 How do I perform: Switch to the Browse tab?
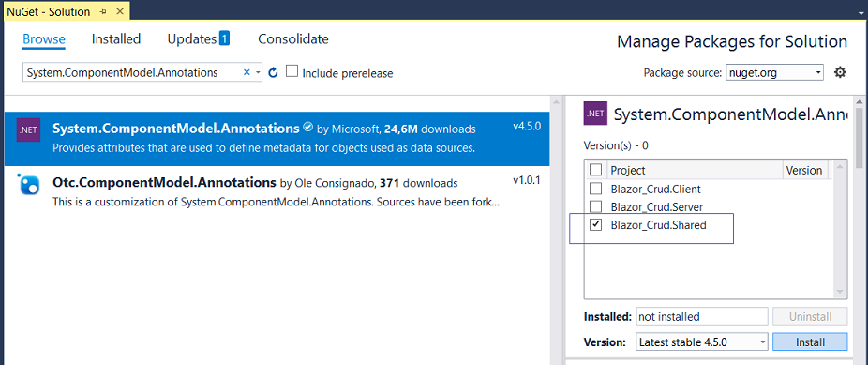pos(44,38)
